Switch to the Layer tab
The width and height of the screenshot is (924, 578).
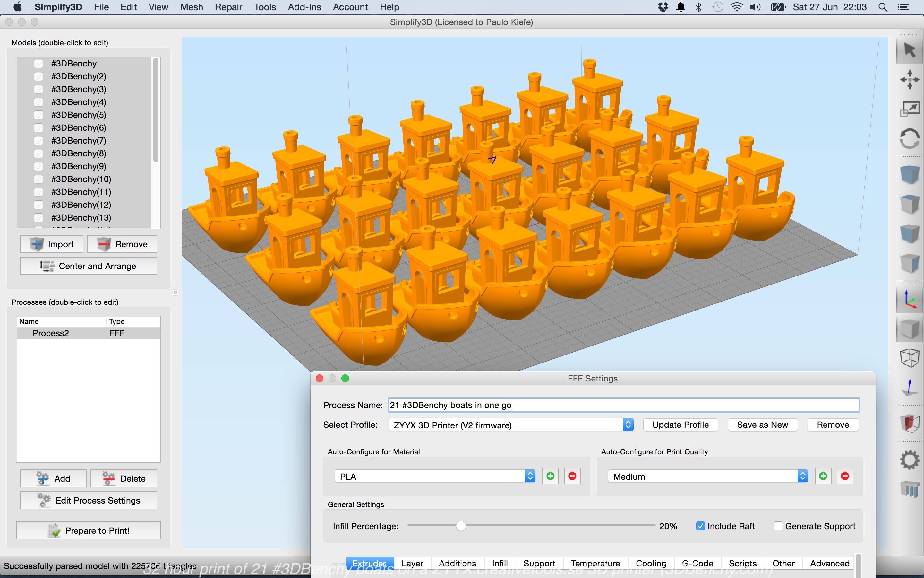pyautogui.click(x=412, y=564)
